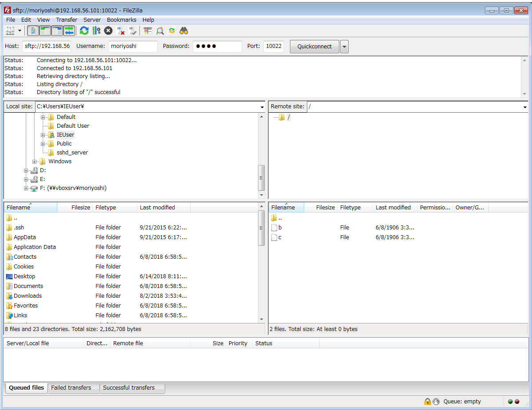Open the File menu

click(11, 20)
